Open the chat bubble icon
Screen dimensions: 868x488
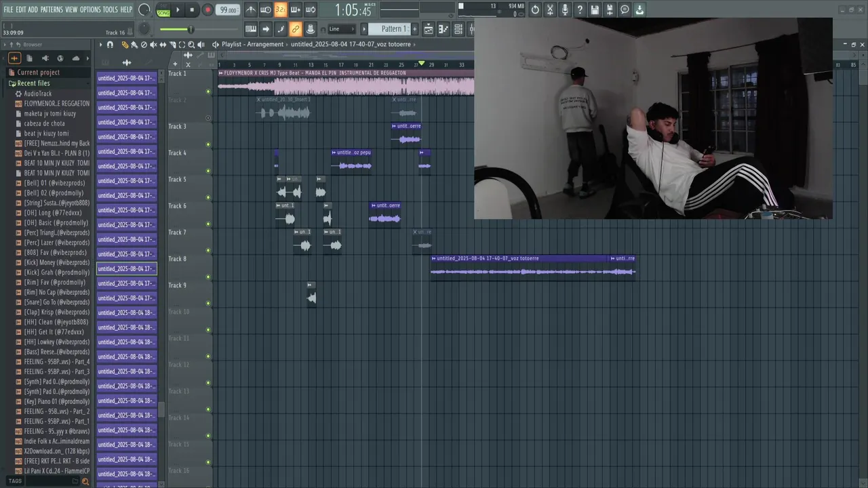(625, 9)
